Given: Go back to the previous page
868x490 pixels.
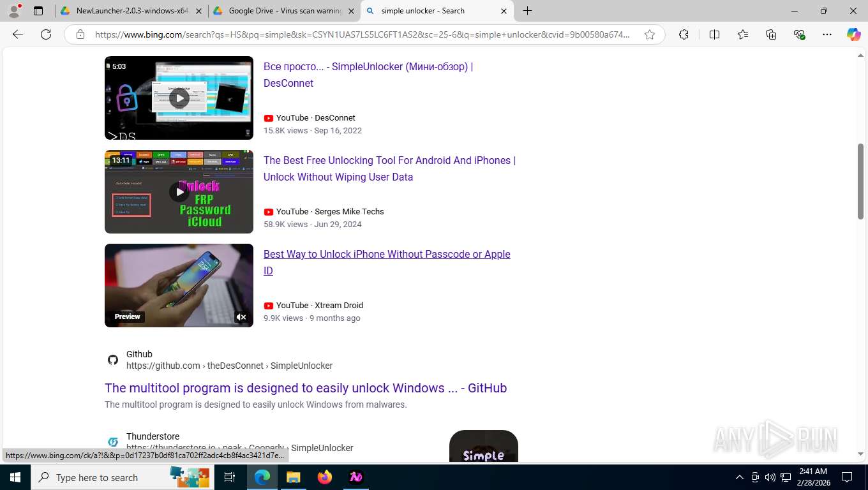Looking at the screenshot, I should pyautogui.click(x=18, y=34).
